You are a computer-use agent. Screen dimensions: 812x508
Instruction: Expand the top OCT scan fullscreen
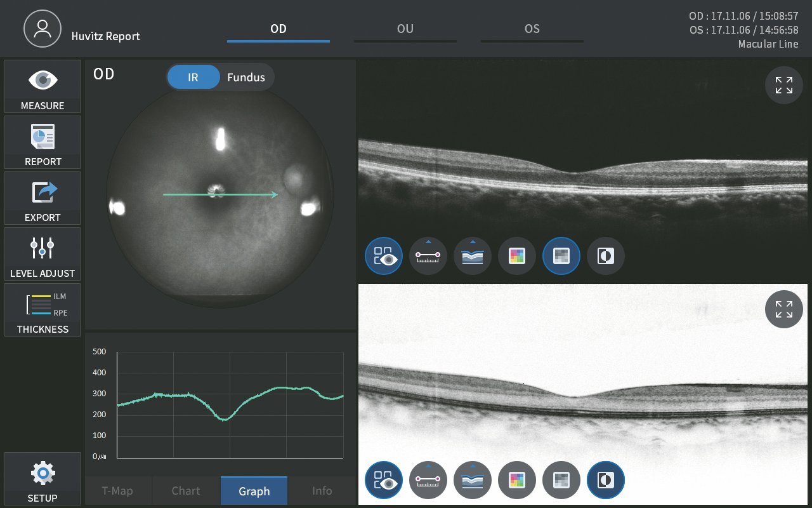(784, 85)
